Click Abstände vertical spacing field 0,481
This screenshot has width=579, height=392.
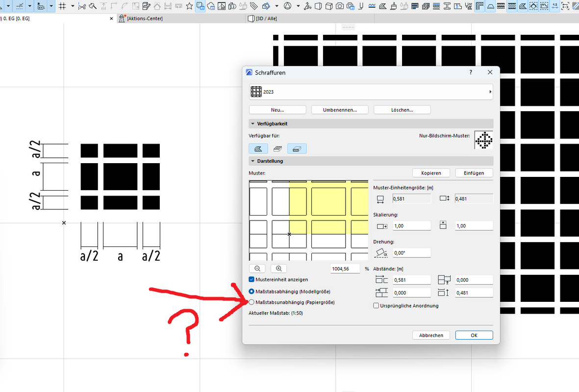pyautogui.click(x=474, y=293)
